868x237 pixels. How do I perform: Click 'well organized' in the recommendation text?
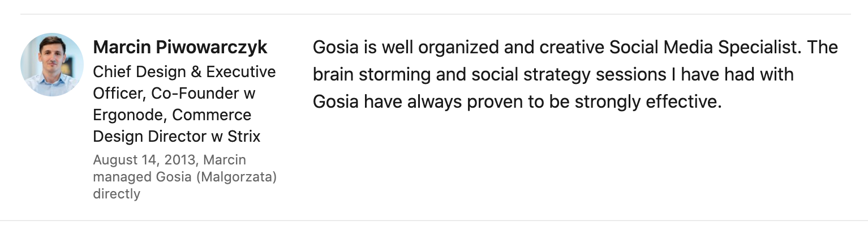(x=439, y=47)
